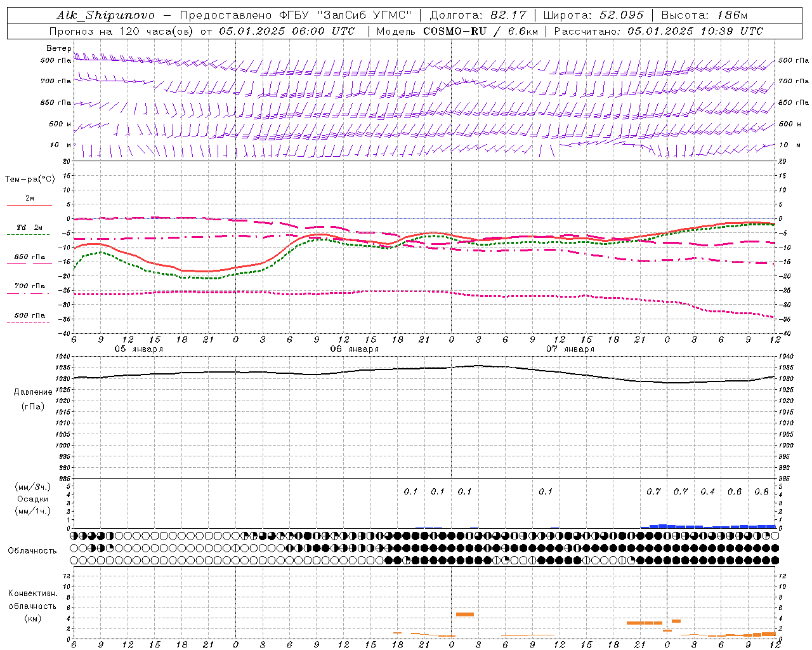Click the 06 января date label

point(354,349)
